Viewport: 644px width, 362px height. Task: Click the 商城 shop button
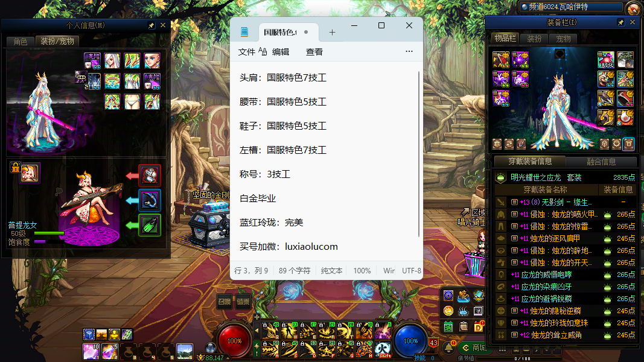tap(474, 348)
